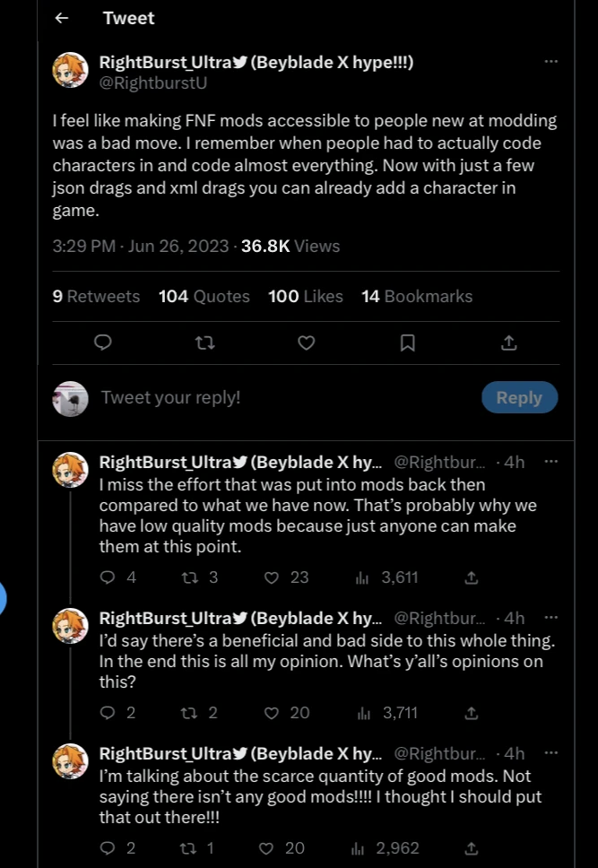The image size is (598, 868).
Task: View the 100 Likes list
Action: point(305,296)
